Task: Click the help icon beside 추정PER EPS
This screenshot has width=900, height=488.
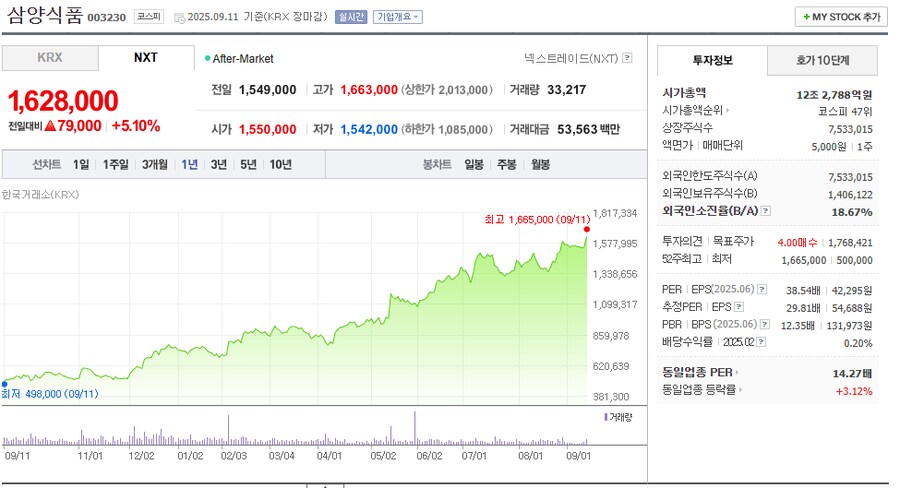Action: [739, 307]
